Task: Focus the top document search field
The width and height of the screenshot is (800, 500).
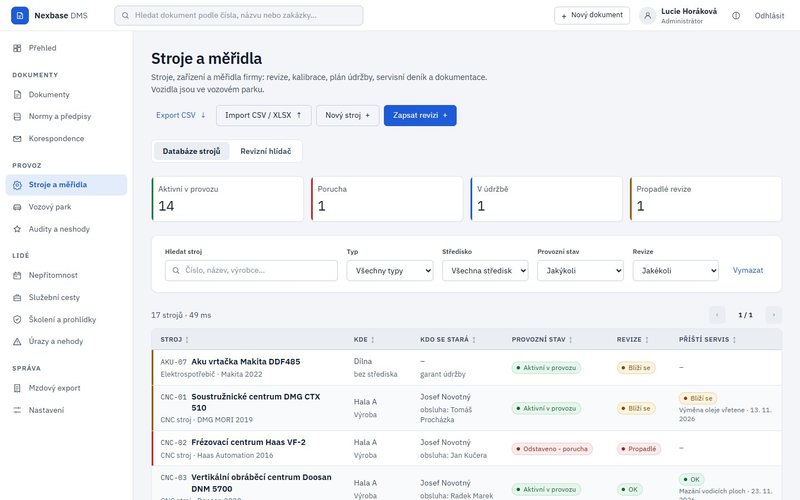Action: (239, 15)
